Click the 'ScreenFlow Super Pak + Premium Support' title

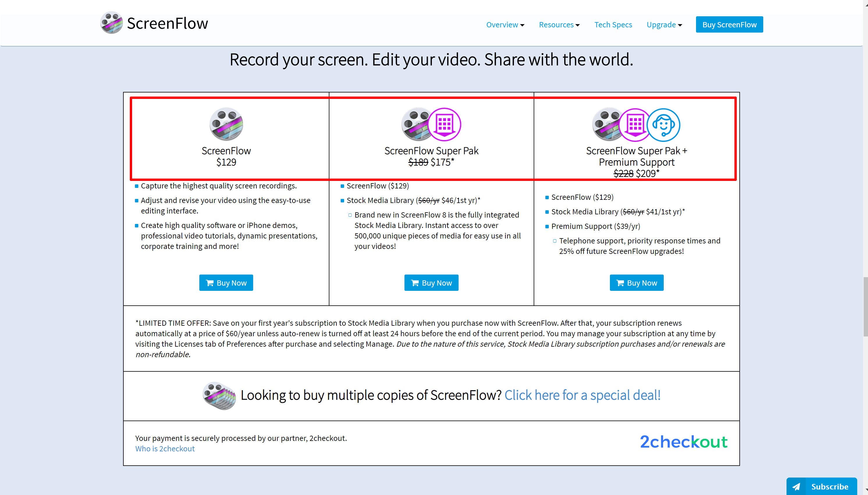tap(636, 156)
